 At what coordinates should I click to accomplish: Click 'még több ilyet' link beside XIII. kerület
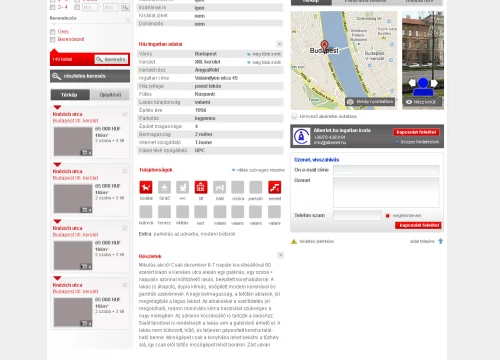pos(264,62)
